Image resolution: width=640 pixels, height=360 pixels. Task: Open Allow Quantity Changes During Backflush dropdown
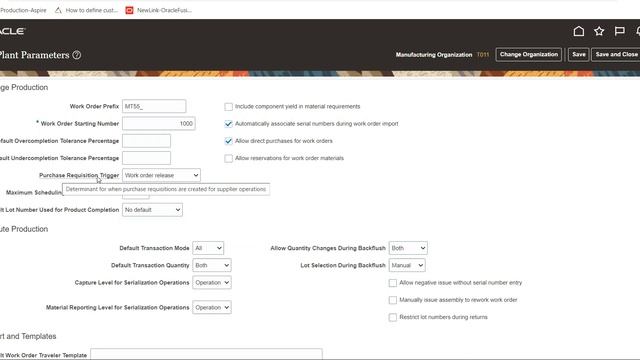tap(408, 248)
